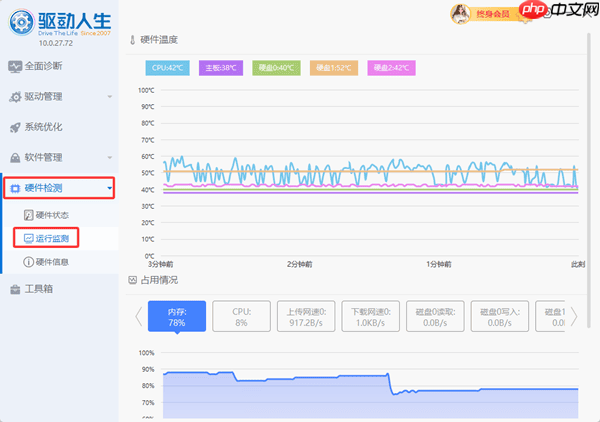
Task: Select the 磁盘0写入 usage card
Action: coord(500,316)
